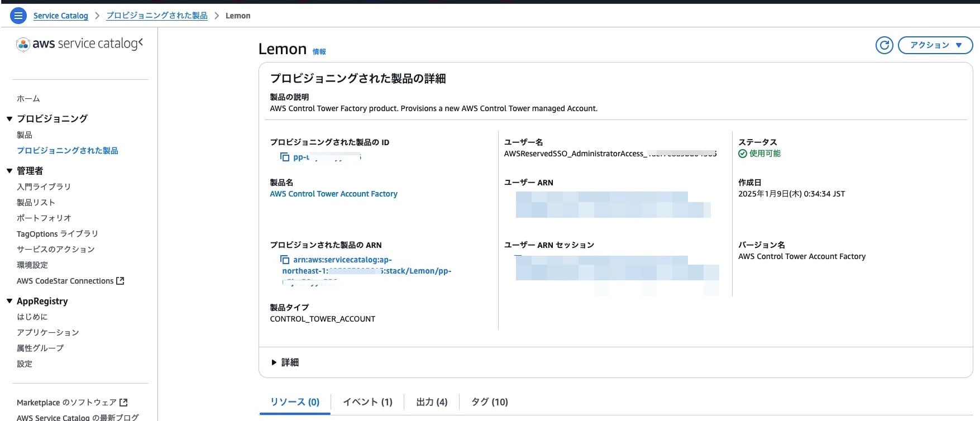Copy the provisioned product ID
Screen dimensions: 980x421
click(x=285, y=157)
